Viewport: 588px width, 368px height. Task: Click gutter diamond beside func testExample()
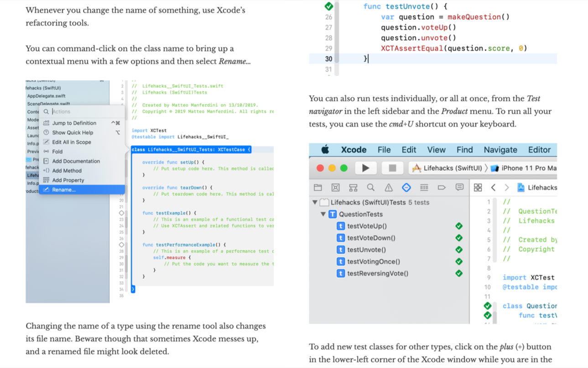[121, 213]
